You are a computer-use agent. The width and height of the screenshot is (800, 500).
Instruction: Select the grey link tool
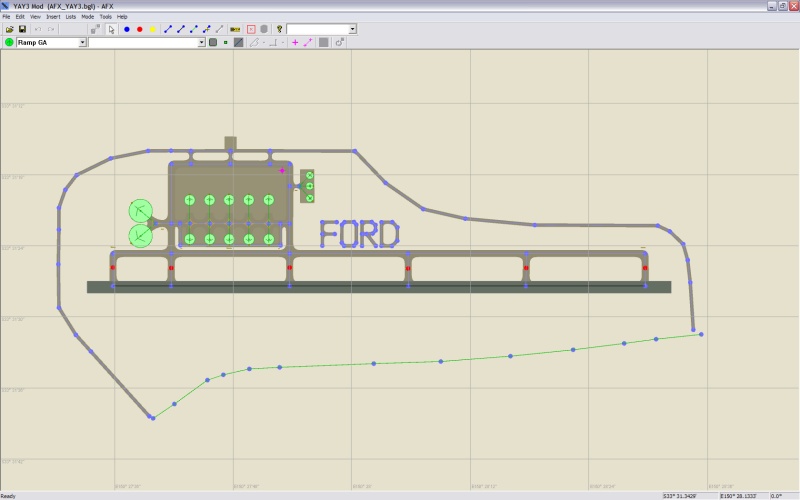tap(219, 29)
